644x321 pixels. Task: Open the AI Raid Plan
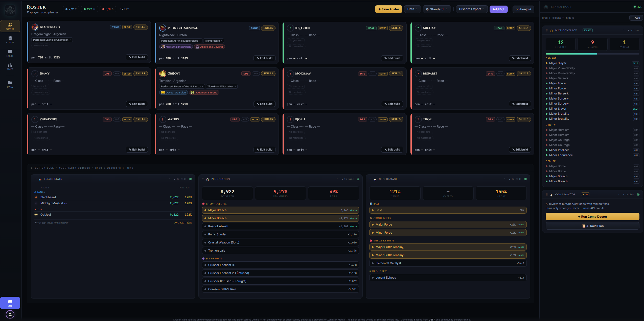point(592,226)
